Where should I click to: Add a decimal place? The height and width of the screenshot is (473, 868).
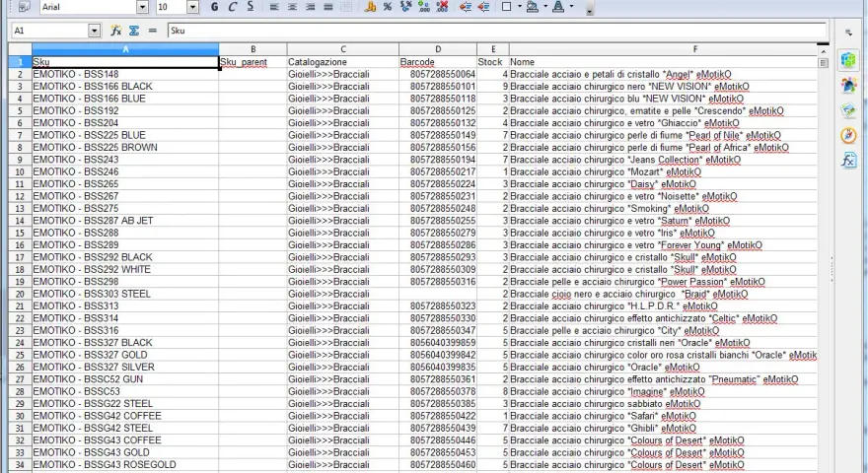(x=424, y=7)
